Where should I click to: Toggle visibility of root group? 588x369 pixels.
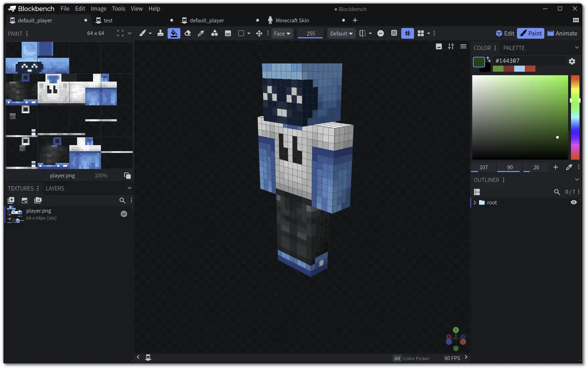click(x=573, y=202)
